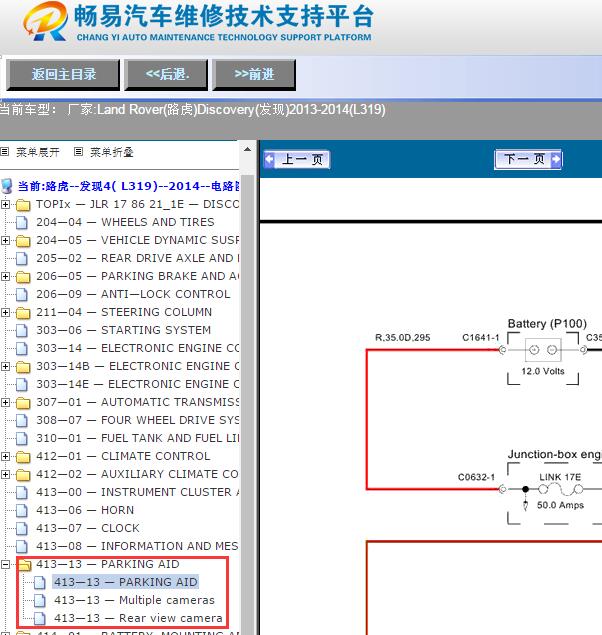The image size is (602, 635).
Task: Select the root node 当前:路虎--发现4(L319)
Action: click(128, 186)
